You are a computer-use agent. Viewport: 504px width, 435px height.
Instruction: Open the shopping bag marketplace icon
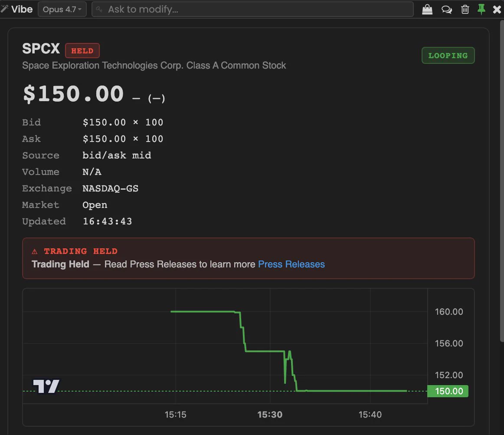click(427, 9)
